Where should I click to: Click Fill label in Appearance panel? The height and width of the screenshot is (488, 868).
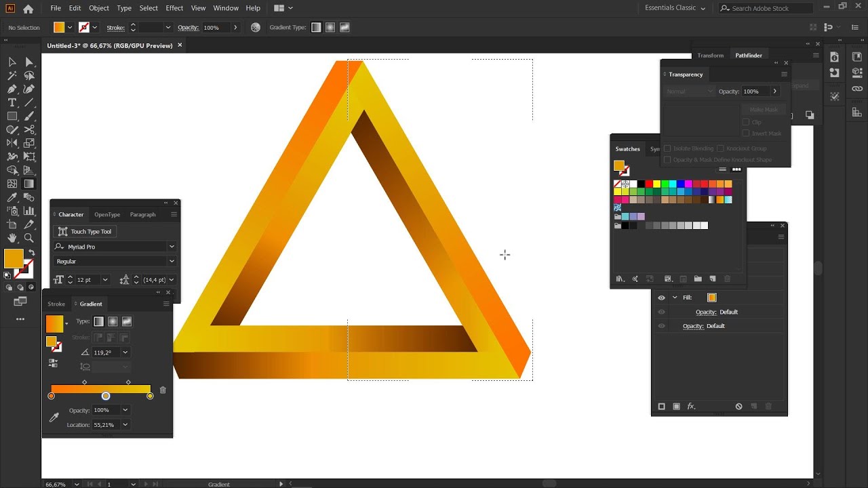687,298
